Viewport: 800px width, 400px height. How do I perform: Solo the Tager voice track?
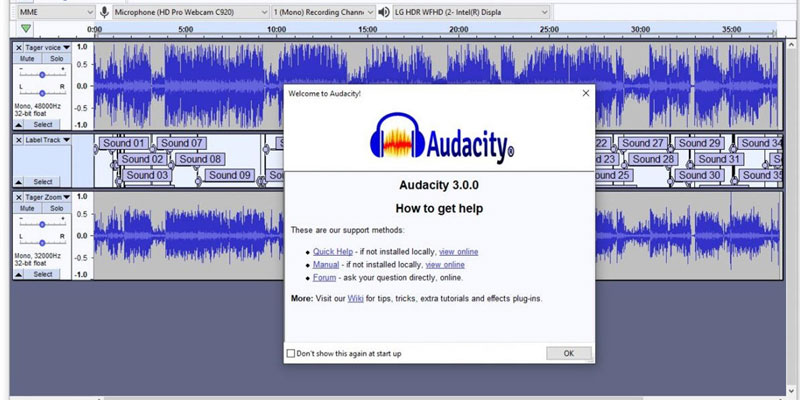(x=57, y=59)
